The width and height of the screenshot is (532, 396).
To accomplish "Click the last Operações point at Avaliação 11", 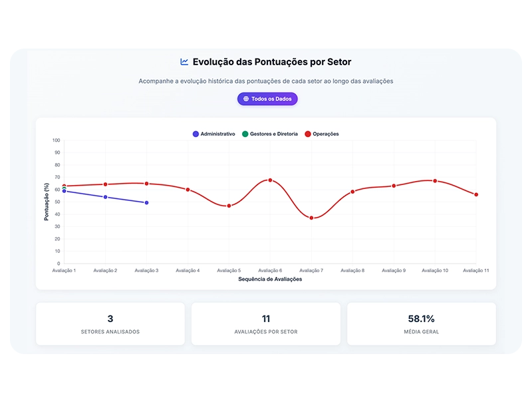I will [476, 194].
